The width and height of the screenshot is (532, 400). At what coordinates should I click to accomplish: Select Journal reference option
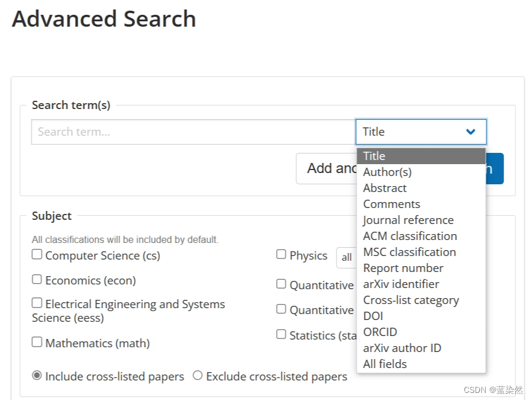(408, 220)
